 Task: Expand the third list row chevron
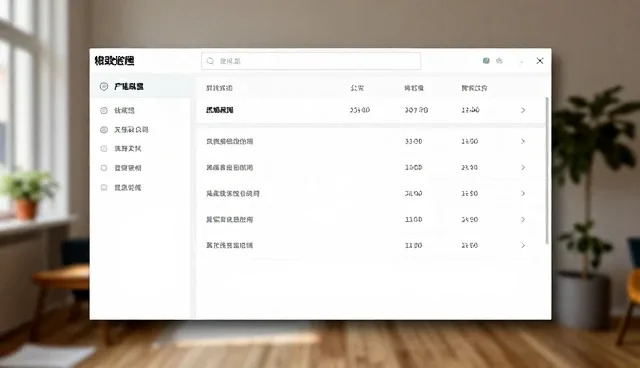point(523,167)
